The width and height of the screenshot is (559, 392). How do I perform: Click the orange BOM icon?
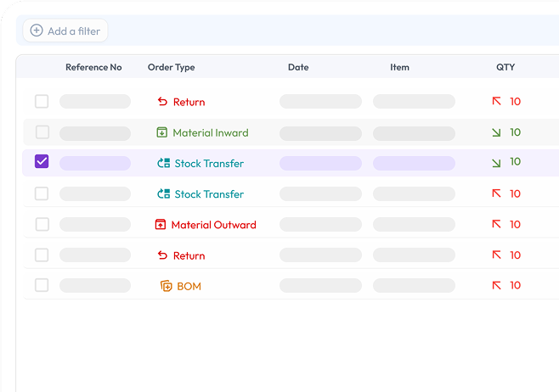tap(167, 286)
